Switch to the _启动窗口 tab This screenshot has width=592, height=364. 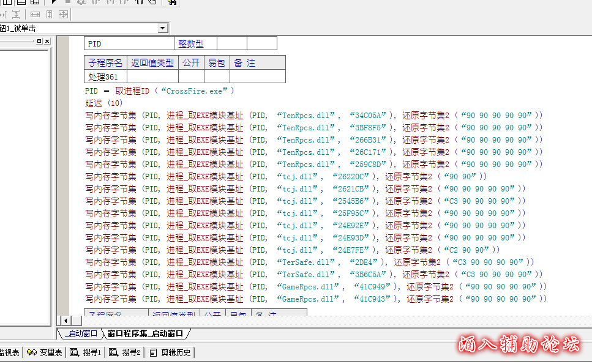point(80,333)
